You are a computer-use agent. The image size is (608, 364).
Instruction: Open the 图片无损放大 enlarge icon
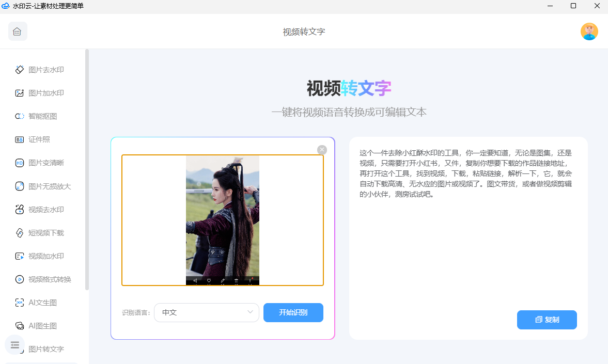[20, 186]
